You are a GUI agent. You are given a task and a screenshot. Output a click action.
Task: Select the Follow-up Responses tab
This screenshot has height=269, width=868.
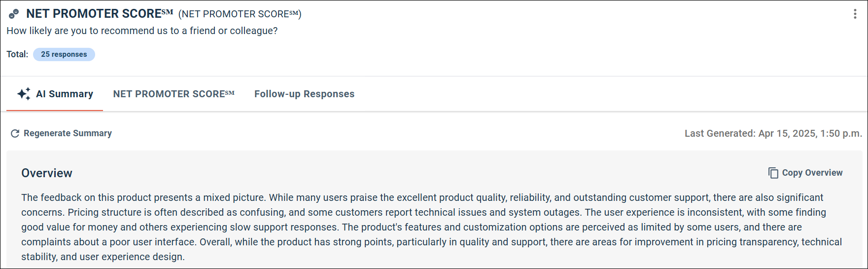click(x=304, y=94)
